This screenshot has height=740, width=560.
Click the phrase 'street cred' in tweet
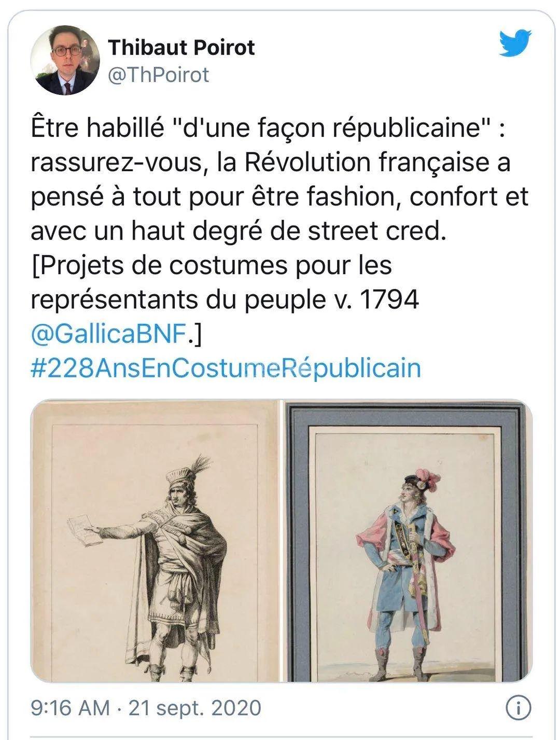(376, 231)
